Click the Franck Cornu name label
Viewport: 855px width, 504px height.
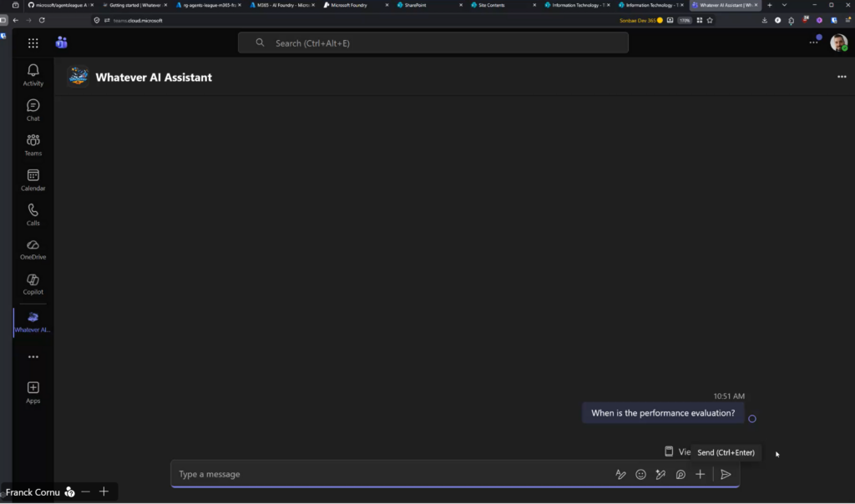(x=33, y=492)
